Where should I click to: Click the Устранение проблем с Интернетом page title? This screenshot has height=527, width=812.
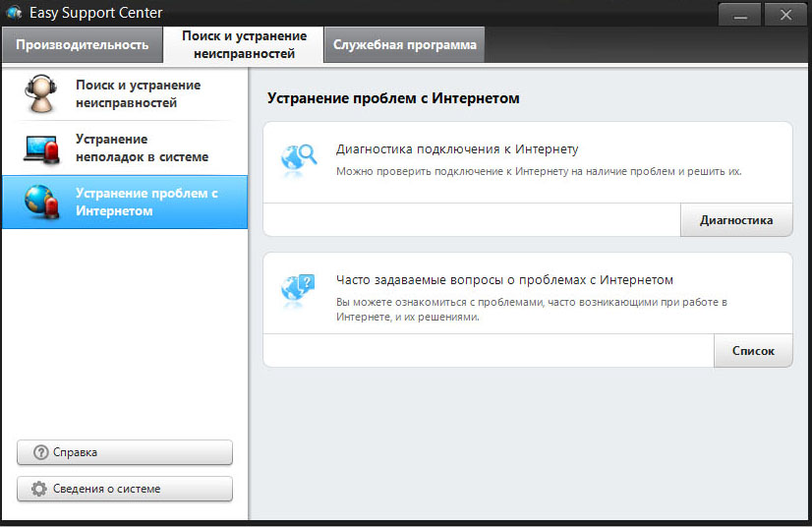(393, 98)
